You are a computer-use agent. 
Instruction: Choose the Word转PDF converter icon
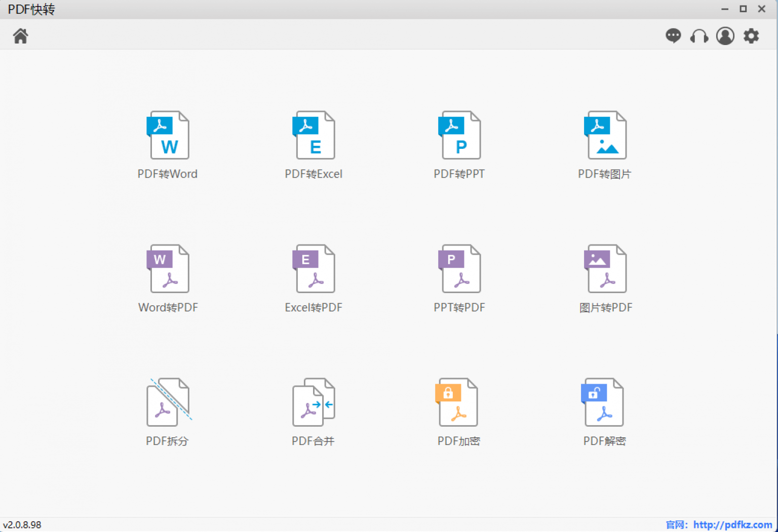168,269
